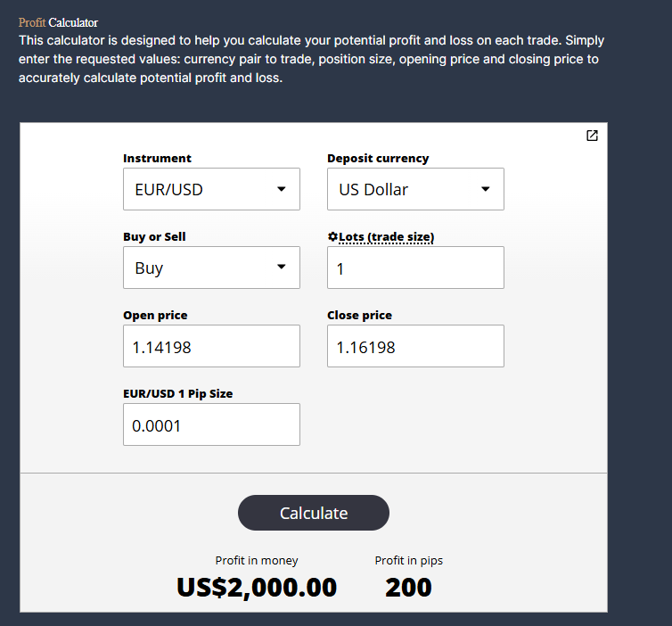Click into the Close price field
This screenshot has height=626, width=672.
pyautogui.click(x=415, y=346)
